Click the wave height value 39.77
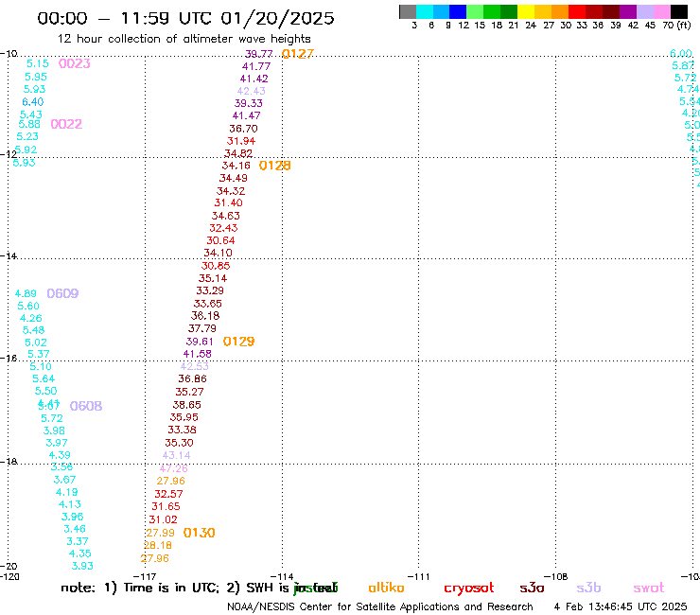The image size is (700, 615). point(259,54)
